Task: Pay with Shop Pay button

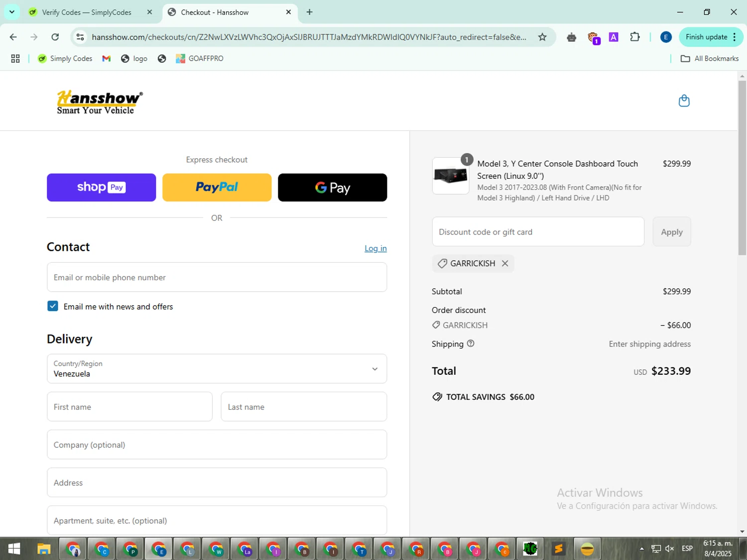Action: [x=101, y=187]
